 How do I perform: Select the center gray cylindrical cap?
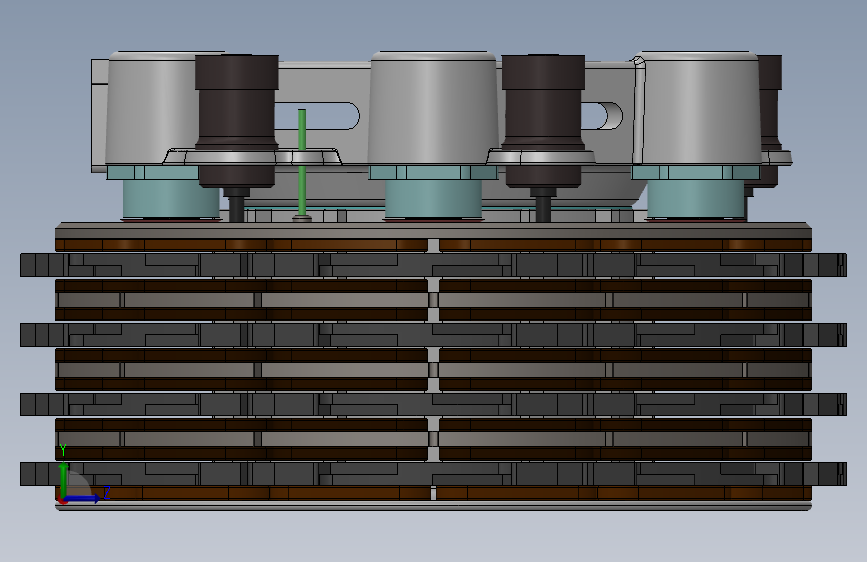(x=433, y=109)
